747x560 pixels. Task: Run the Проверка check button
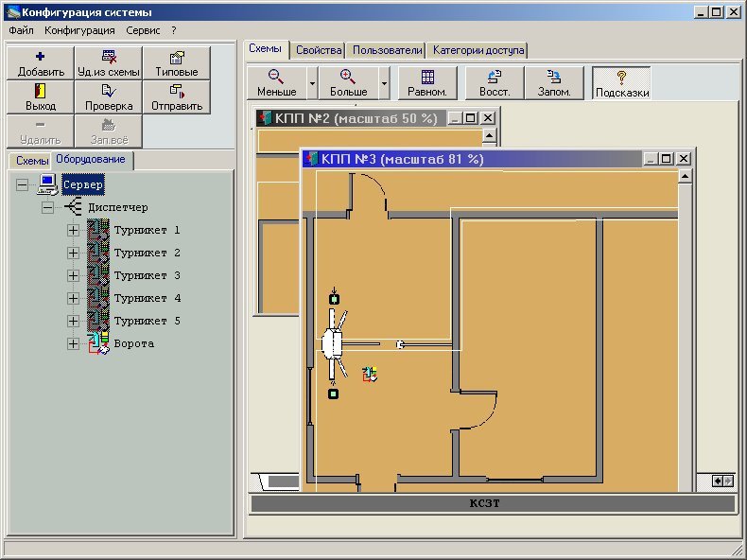point(109,97)
